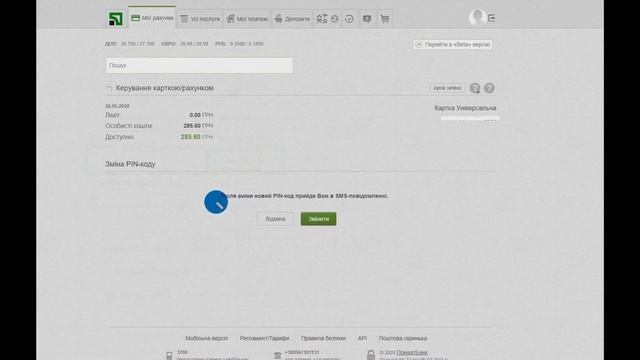Screen dimensions: 640x360
Task: Open the 'Мої рахунки' tab
Action: pyautogui.click(x=152, y=18)
